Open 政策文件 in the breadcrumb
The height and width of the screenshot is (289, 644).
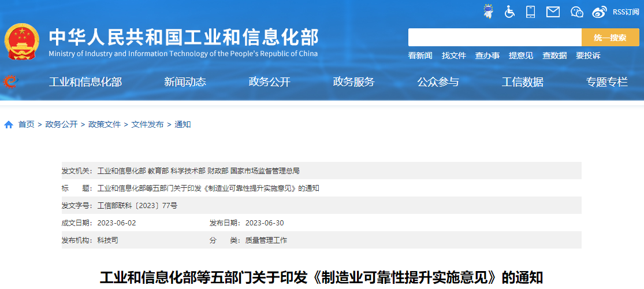click(105, 124)
